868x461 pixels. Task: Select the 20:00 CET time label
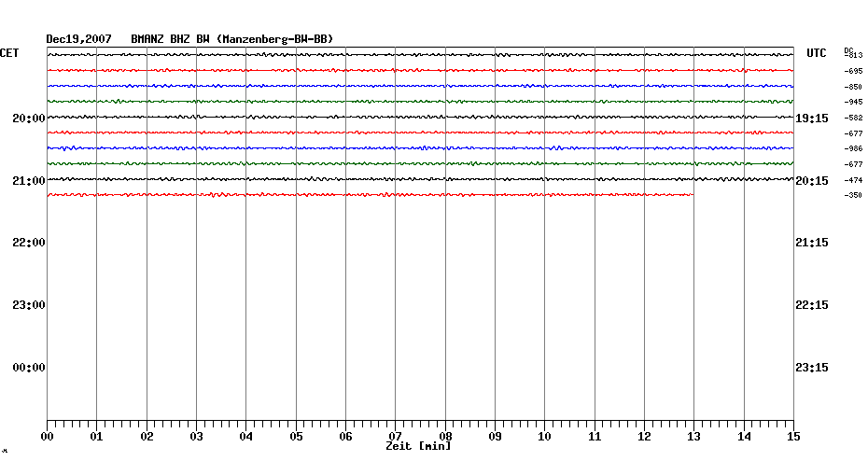click(x=29, y=119)
